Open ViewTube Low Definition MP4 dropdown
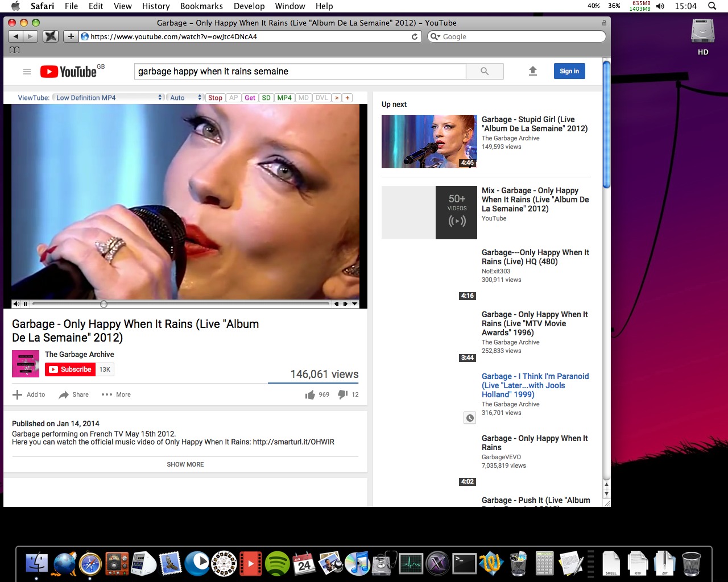 (109, 98)
